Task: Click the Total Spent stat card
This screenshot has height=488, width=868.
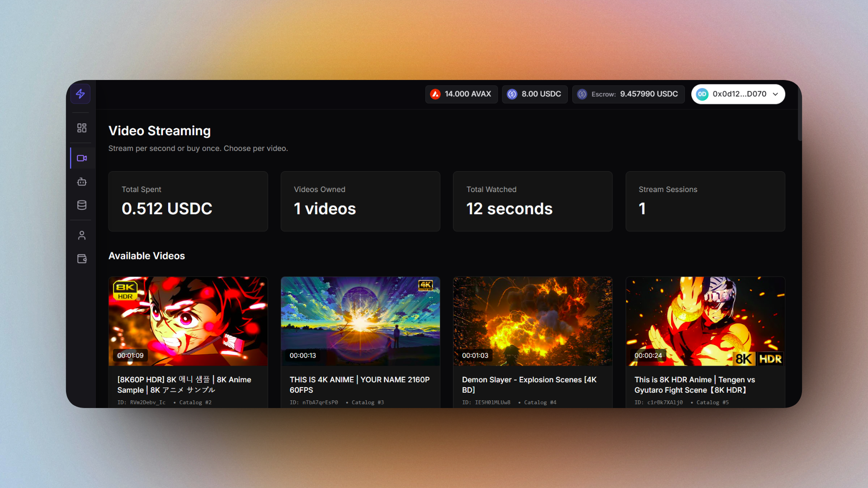Action: click(188, 201)
